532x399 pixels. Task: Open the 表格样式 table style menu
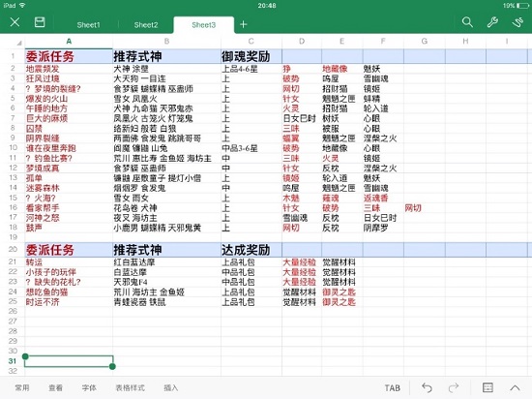130,387
